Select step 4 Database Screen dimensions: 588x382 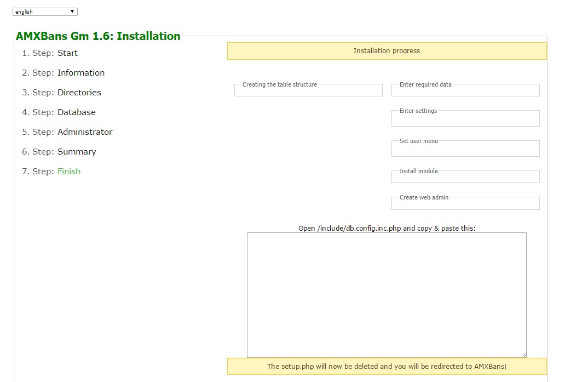tap(77, 112)
